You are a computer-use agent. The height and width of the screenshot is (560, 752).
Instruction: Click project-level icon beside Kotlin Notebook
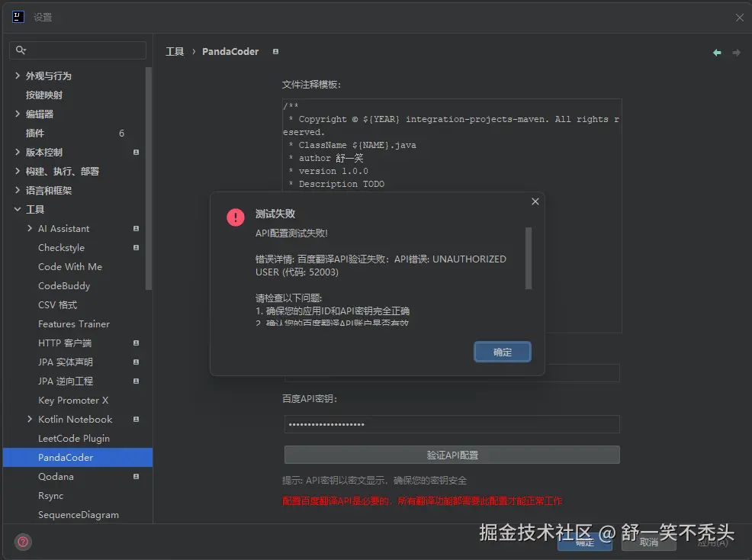(x=137, y=420)
